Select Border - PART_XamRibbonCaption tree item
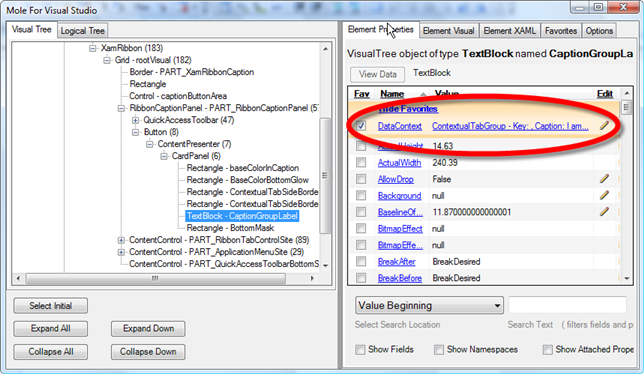This screenshot has height=374, width=644. [x=191, y=72]
